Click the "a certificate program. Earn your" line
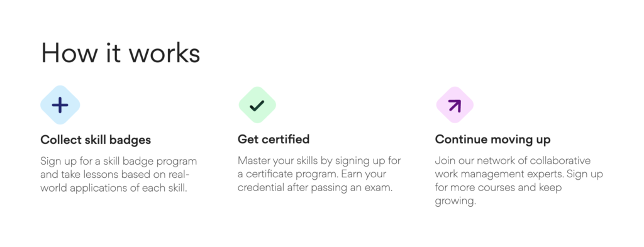 pyautogui.click(x=312, y=174)
